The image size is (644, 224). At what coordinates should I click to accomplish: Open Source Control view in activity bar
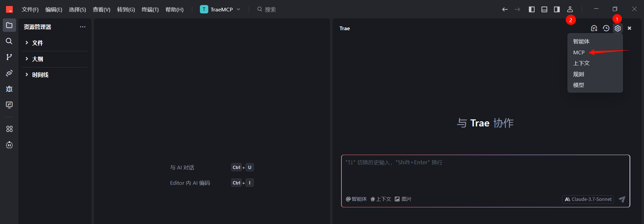tap(9, 57)
